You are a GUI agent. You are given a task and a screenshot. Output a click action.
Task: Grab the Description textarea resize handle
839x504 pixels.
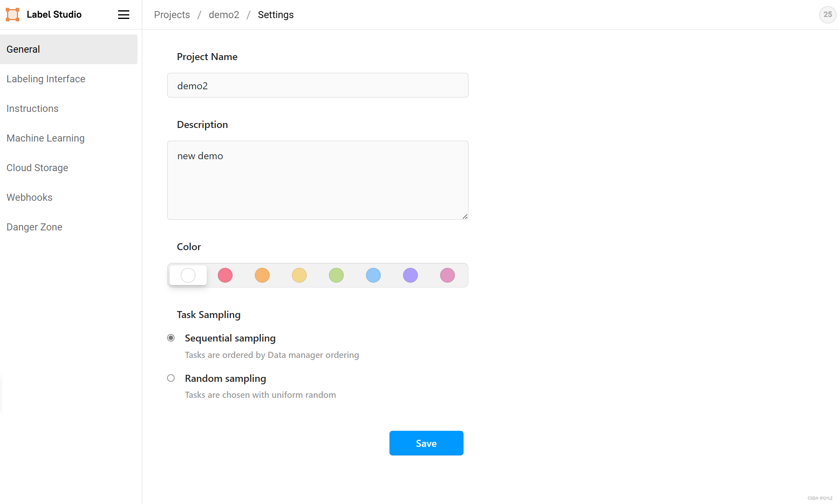[465, 216]
